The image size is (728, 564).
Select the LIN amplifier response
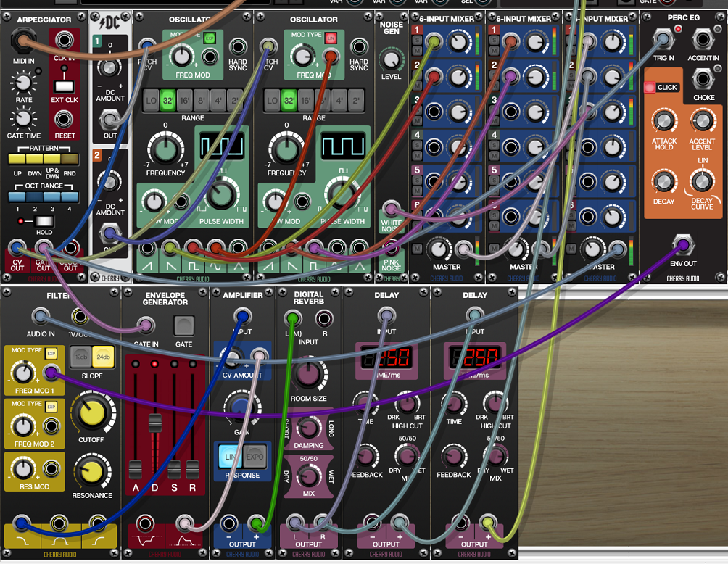pyautogui.click(x=231, y=457)
